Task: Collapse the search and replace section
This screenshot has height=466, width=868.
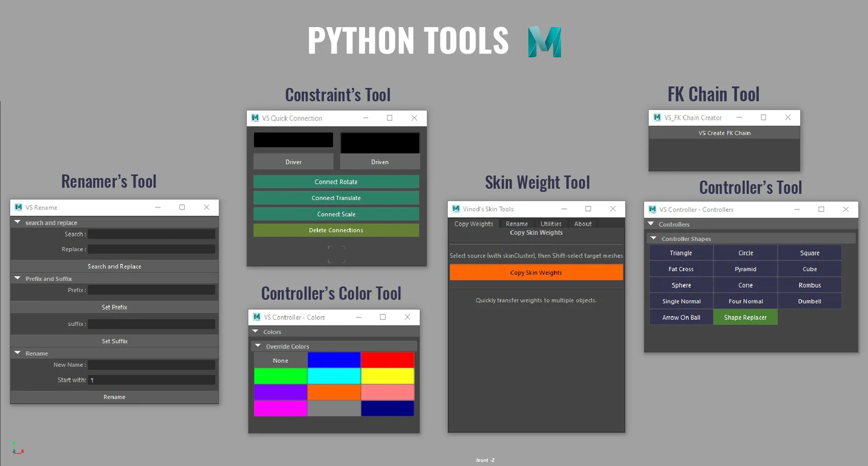Action: (x=17, y=223)
